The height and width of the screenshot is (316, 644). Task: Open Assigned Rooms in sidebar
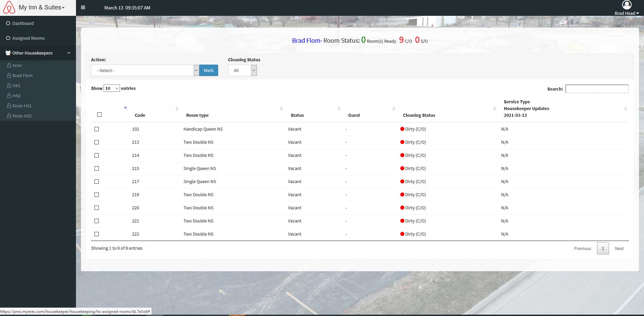pyautogui.click(x=29, y=38)
